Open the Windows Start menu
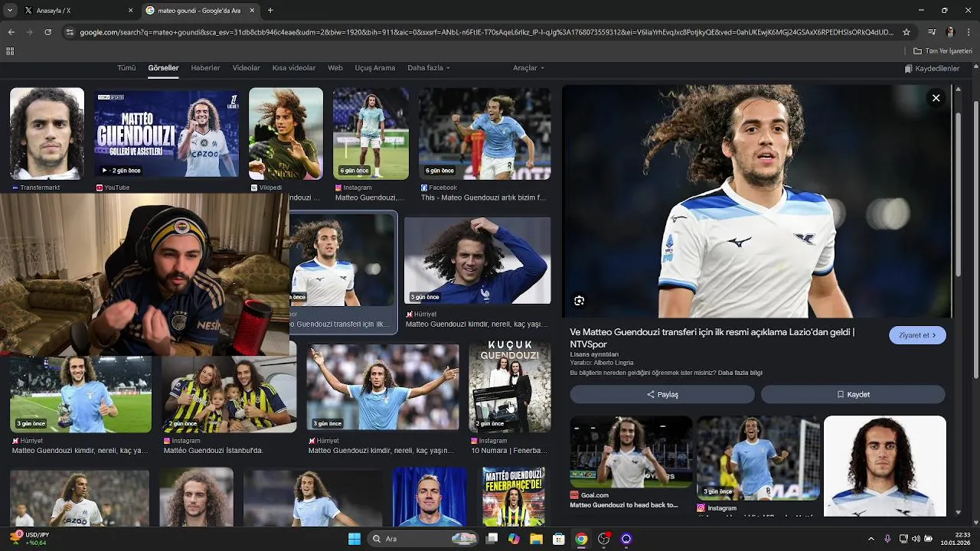980x551 pixels. tap(354, 539)
